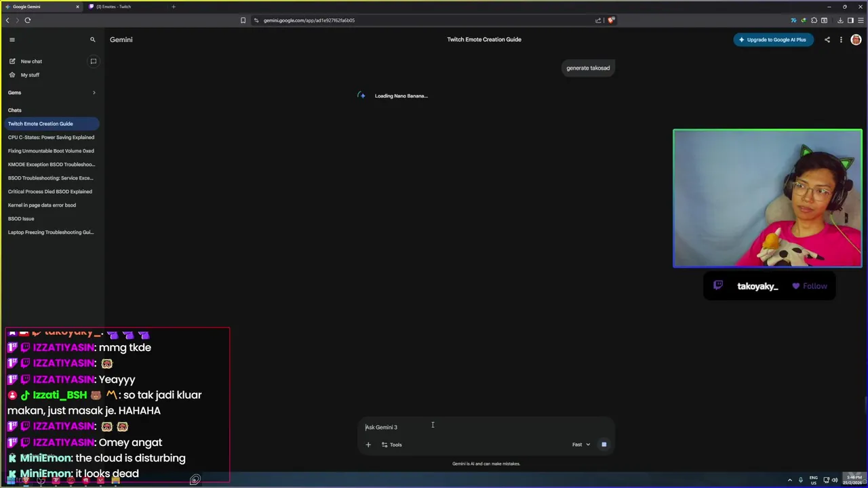Open the three-dot more options menu
Screen dimensions: 868x488
tap(841, 39)
